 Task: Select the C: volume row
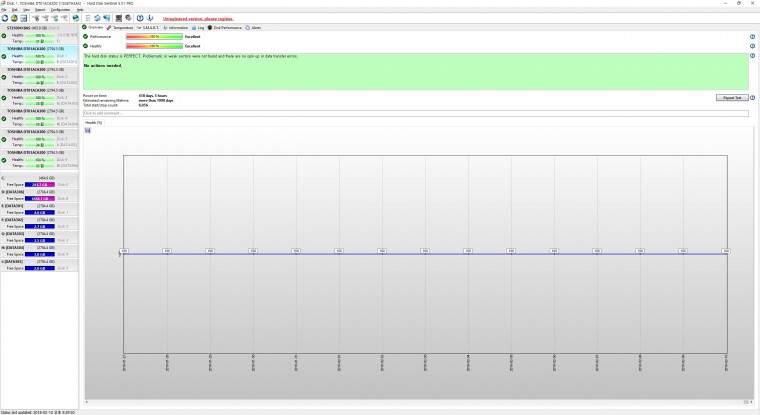coord(39,181)
